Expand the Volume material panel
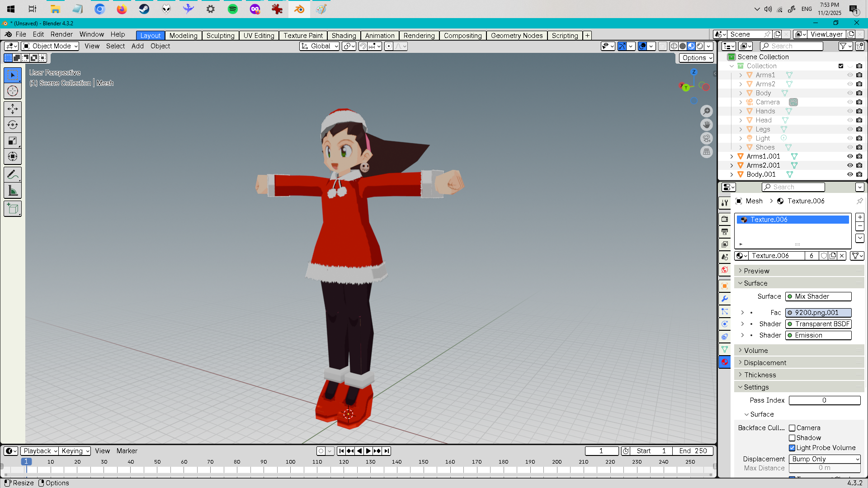Image resolution: width=868 pixels, height=488 pixels. 756,351
